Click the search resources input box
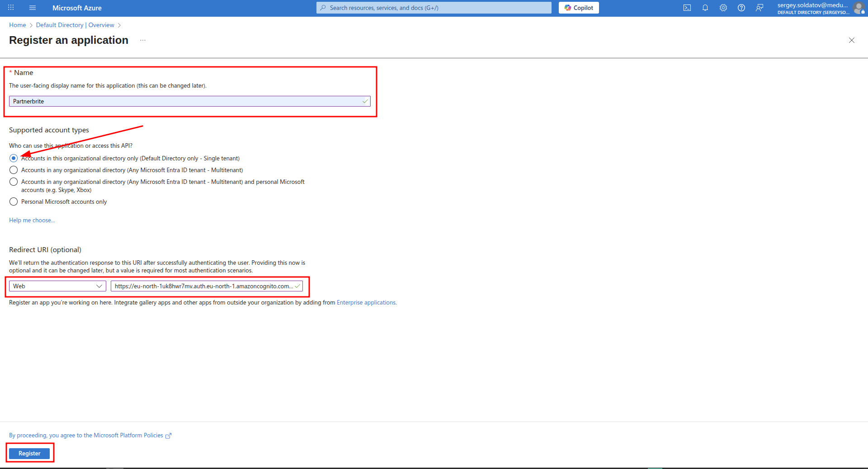This screenshot has width=868, height=469. tap(434, 8)
